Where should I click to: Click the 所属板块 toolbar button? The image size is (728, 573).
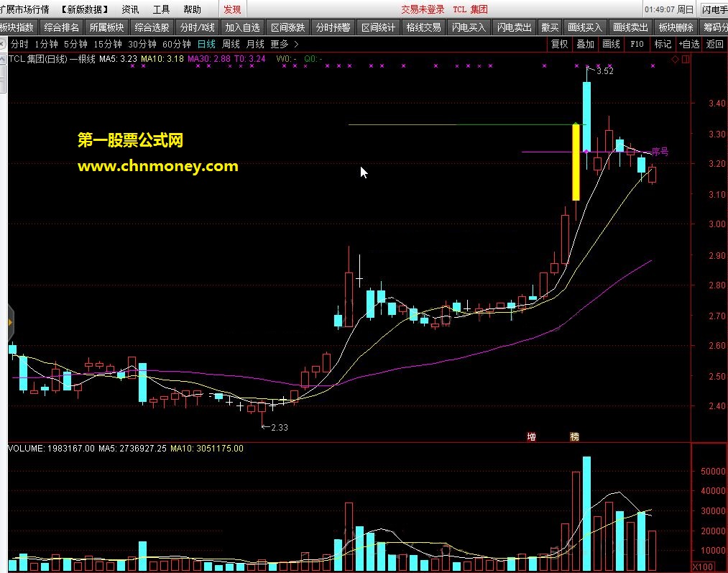click(107, 27)
